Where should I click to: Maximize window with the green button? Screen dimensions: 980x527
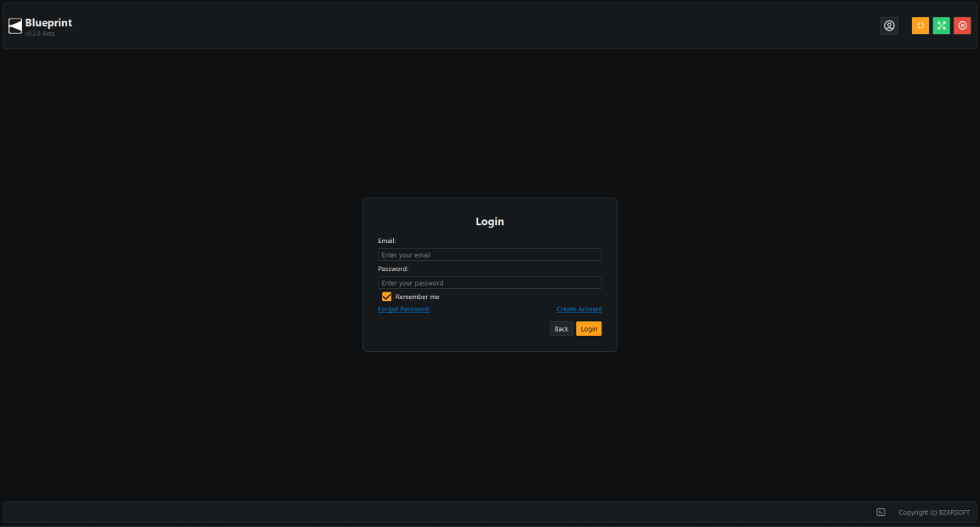pos(941,25)
